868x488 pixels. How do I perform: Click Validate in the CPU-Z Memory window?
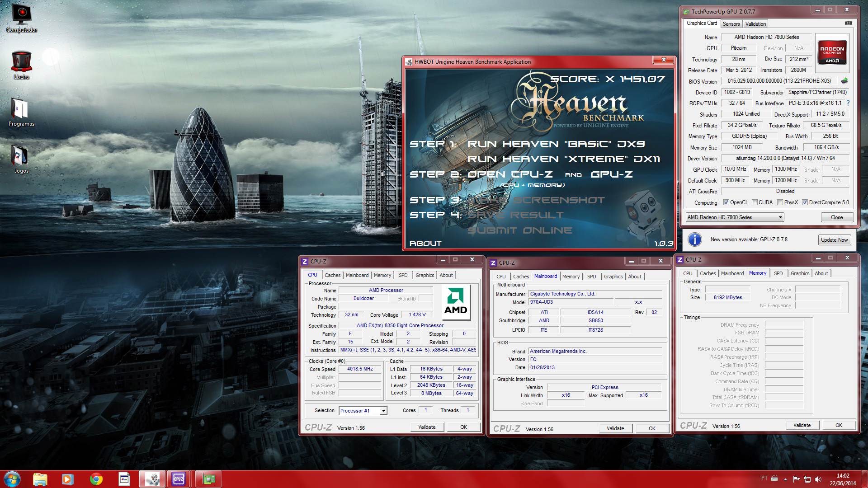click(x=802, y=425)
